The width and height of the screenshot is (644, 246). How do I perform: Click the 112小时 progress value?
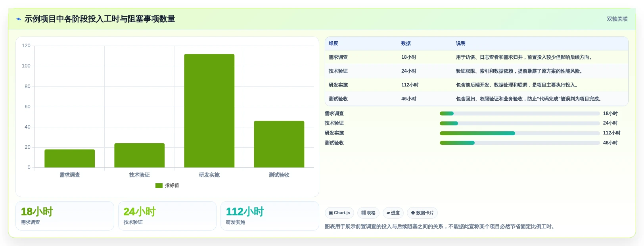pyautogui.click(x=611, y=133)
